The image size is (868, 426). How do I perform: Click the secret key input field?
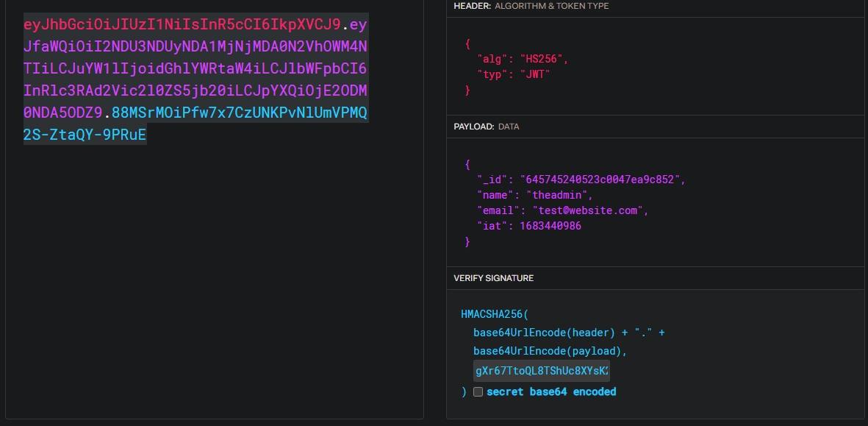tap(541, 370)
